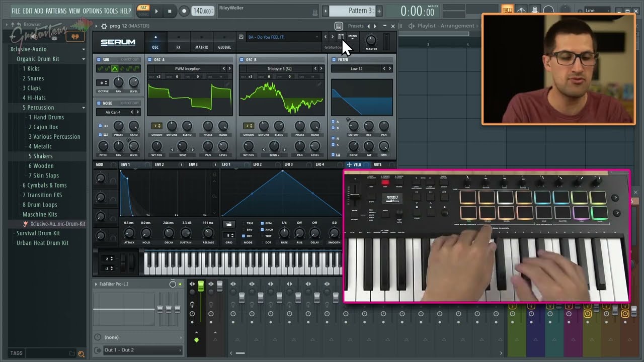Switch to the FX tab in Serum

click(x=178, y=42)
